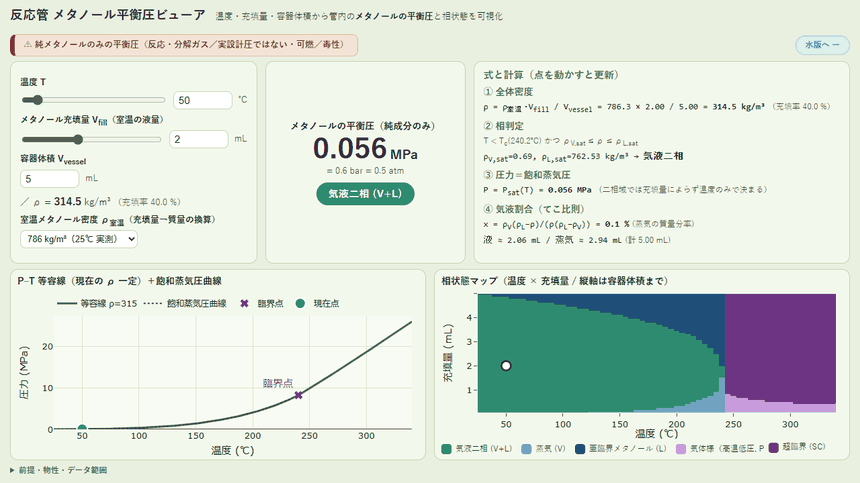
Task: Click the '= 0.6 bar = 0.5 atm' text
Action: tap(365, 171)
